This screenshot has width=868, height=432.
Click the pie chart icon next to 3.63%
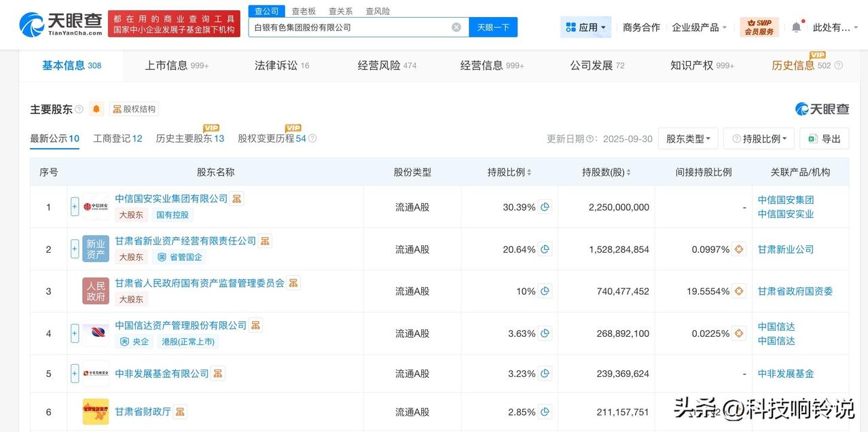(545, 334)
